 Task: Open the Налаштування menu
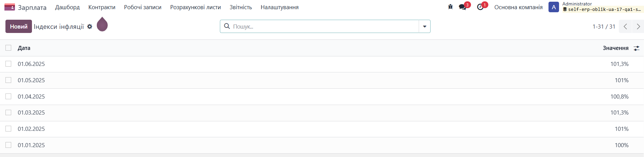(x=280, y=7)
